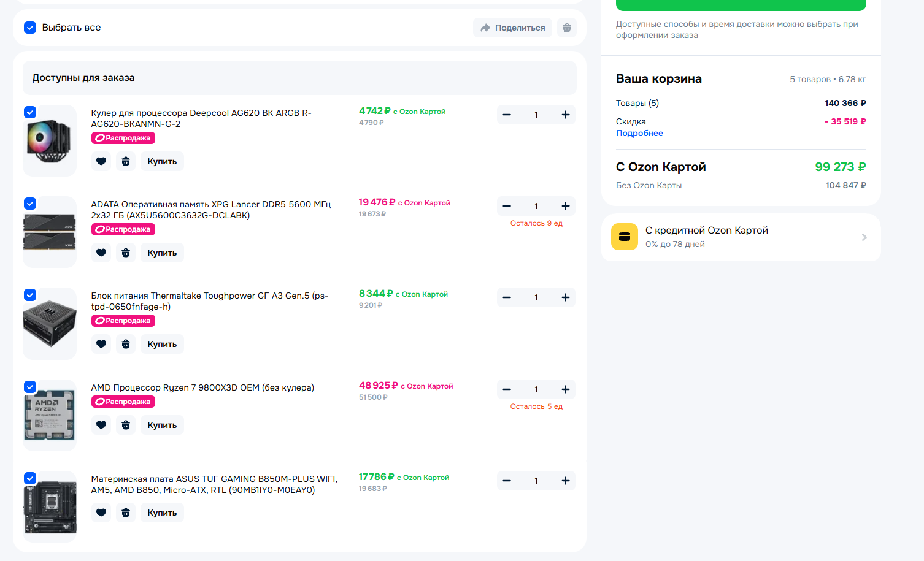Viewport: 924px width, 561px height.
Task: Decrease quantity of Ryzen 7 9800X3D
Action: 507,389
